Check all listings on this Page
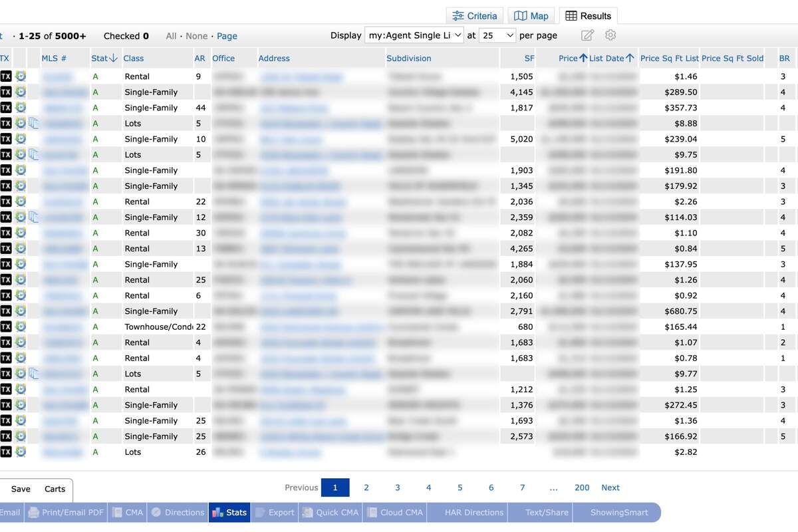The image size is (798, 532). (227, 36)
